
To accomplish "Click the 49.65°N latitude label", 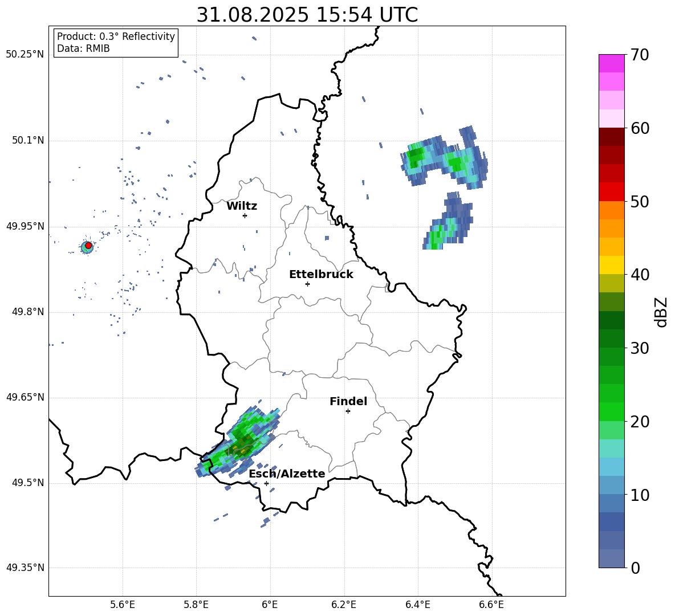I will [x=25, y=397].
